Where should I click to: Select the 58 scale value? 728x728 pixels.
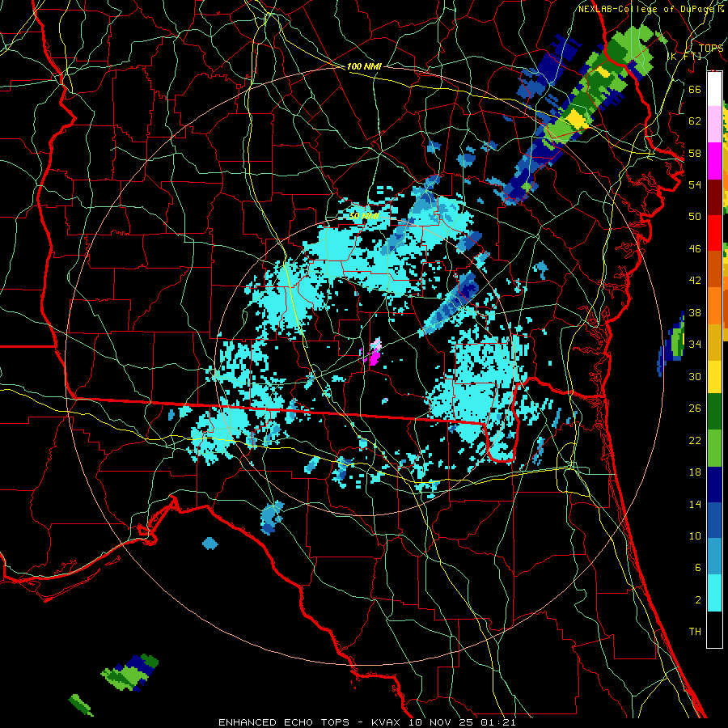coord(695,153)
